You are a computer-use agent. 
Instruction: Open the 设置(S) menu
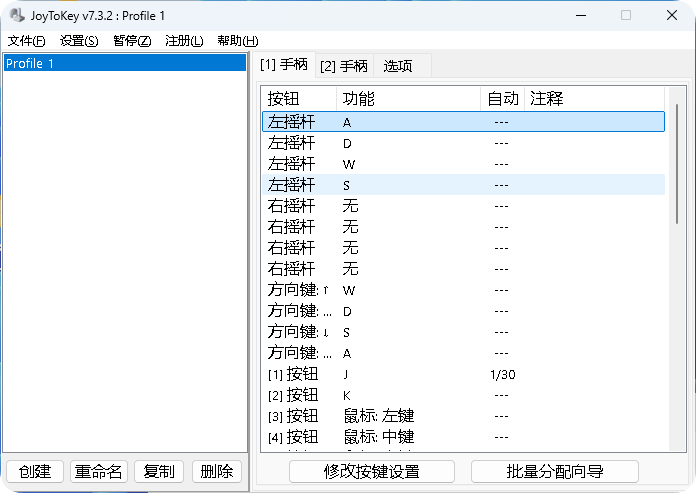(79, 41)
